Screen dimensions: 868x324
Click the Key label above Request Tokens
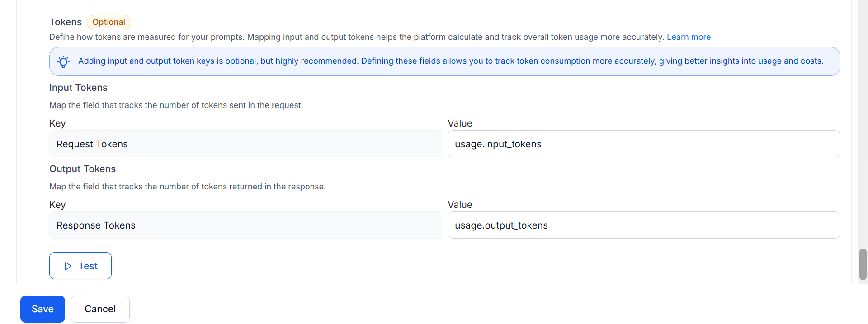57,123
